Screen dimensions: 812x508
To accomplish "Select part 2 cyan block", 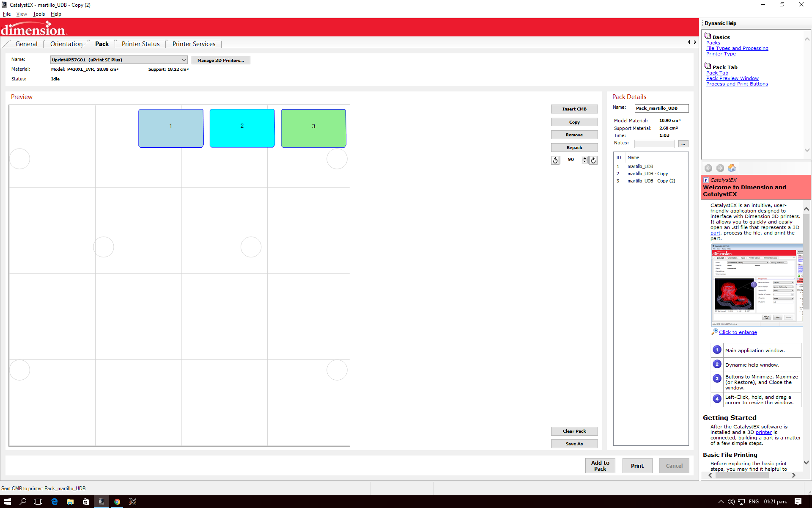I will (x=242, y=128).
